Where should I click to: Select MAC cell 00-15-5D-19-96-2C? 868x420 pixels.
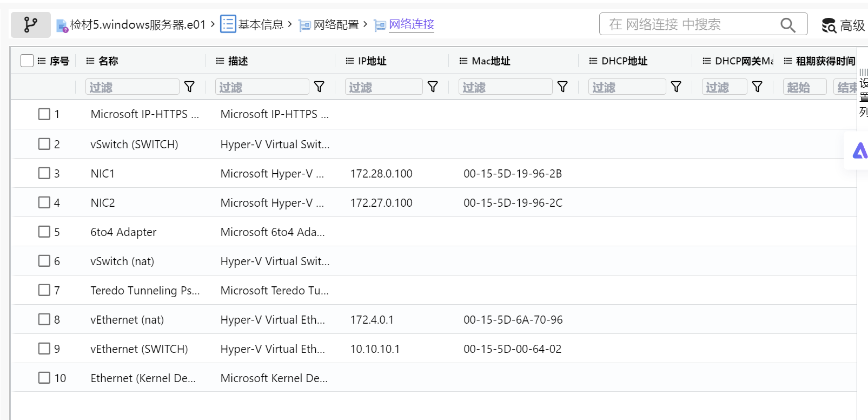[513, 203]
